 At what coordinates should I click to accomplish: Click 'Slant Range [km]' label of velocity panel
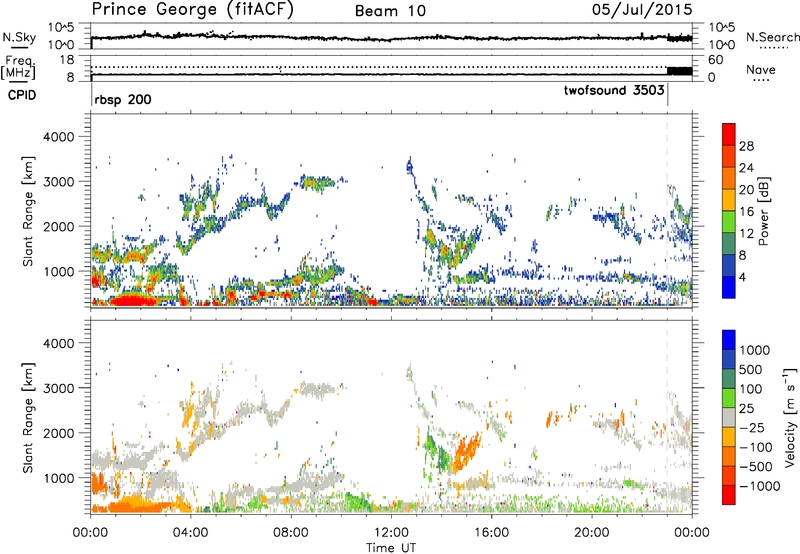pos(28,417)
